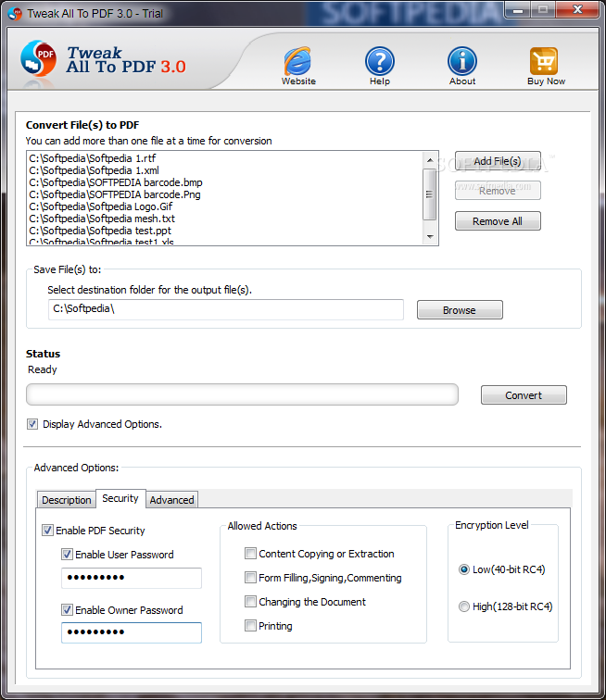Screen dimensions: 606x700
Task: Click the file list scroll up arrow
Action: [430, 160]
